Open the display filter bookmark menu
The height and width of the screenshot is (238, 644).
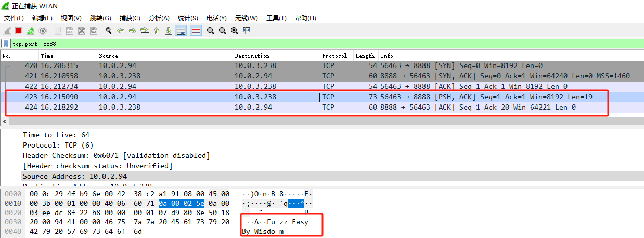tap(6, 44)
